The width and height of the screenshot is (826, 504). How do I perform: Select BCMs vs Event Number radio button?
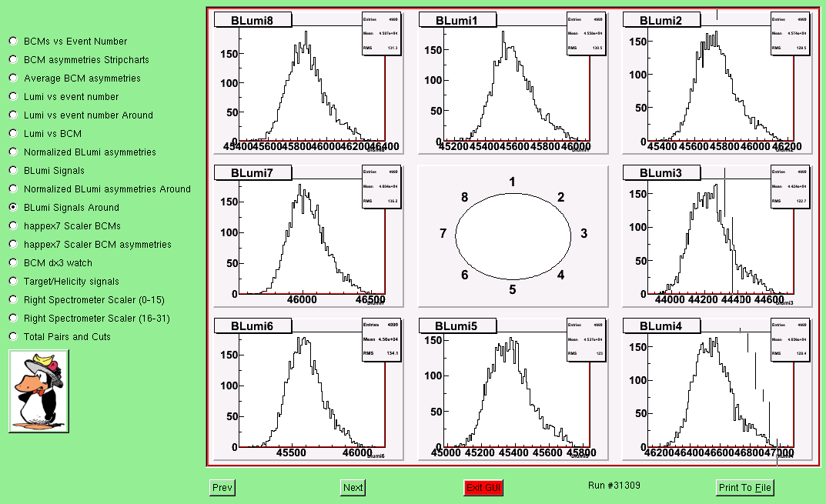14,41
